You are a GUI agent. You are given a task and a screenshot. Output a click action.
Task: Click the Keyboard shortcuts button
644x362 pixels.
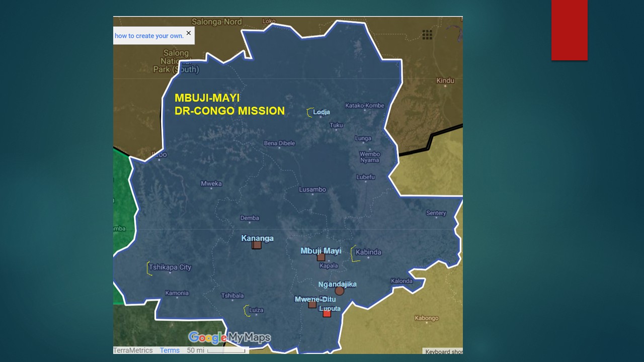coord(443,351)
